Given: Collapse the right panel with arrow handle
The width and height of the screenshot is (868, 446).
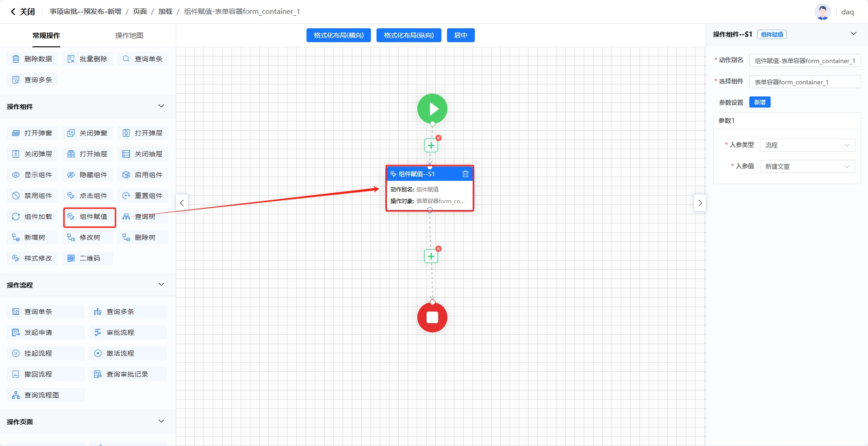Looking at the screenshot, I should pos(700,203).
